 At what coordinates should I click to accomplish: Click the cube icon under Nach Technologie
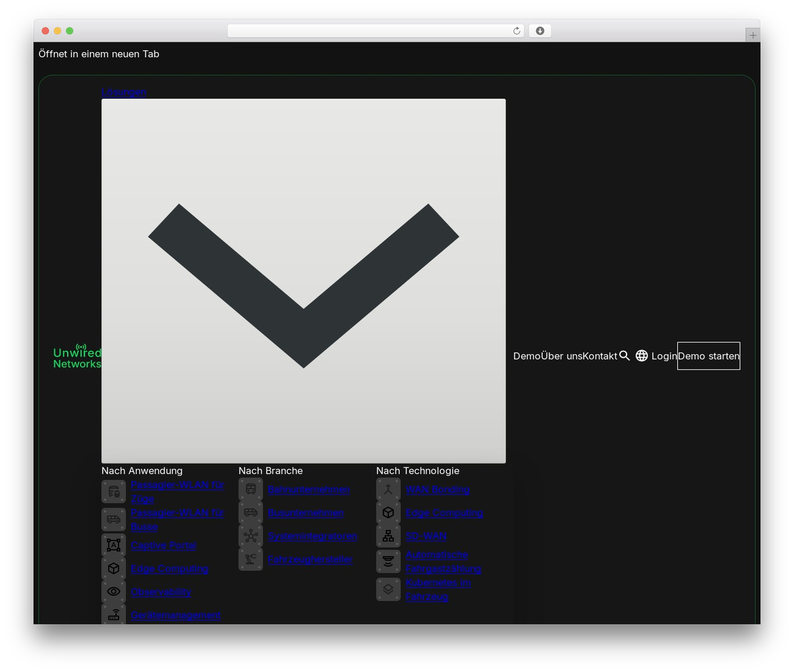coord(388,513)
